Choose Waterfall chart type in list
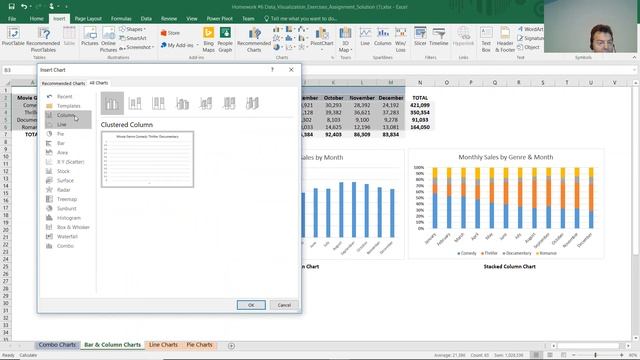 point(68,237)
